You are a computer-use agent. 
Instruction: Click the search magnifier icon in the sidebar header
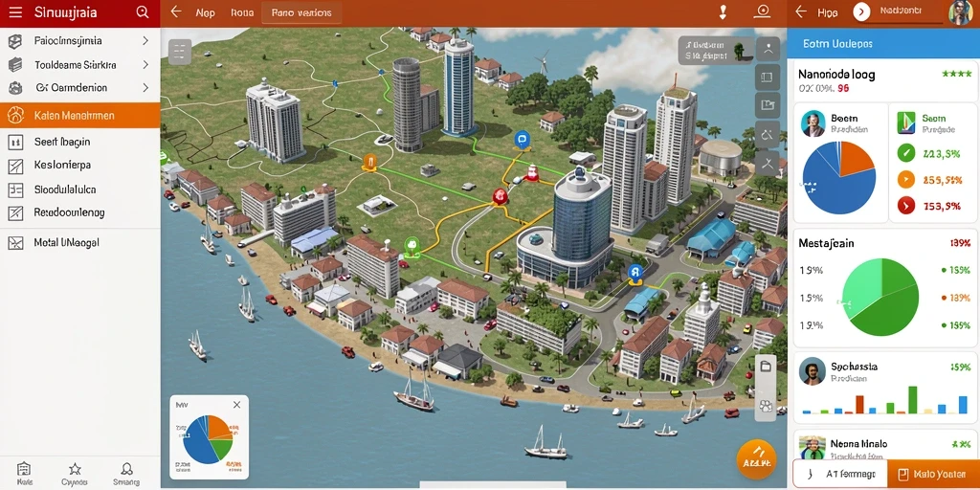point(143,11)
